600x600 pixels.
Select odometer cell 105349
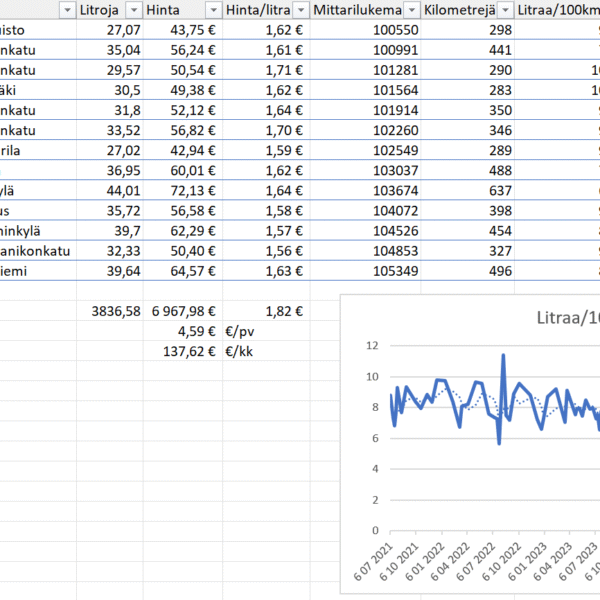pos(379,272)
